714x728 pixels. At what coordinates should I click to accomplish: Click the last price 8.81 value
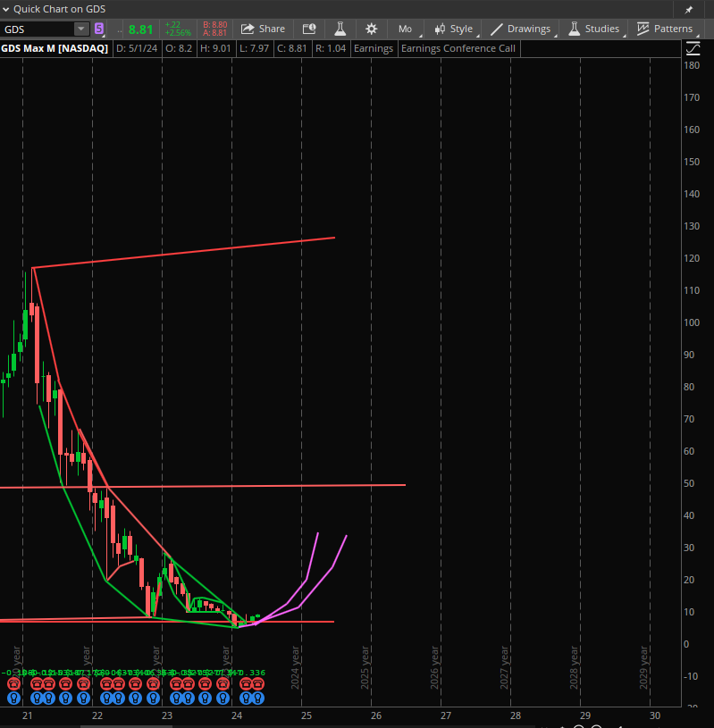[x=140, y=29]
